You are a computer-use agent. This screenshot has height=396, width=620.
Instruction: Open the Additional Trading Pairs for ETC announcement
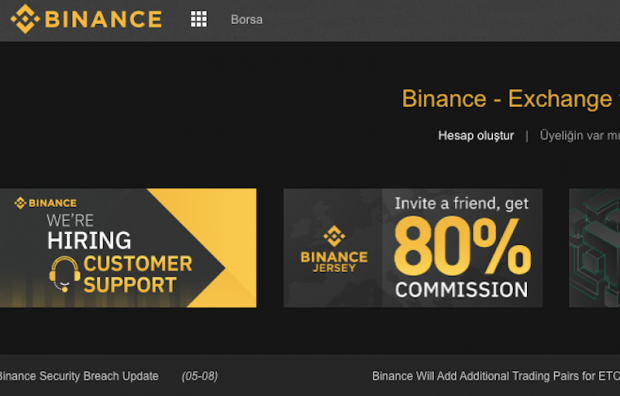click(x=496, y=376)
